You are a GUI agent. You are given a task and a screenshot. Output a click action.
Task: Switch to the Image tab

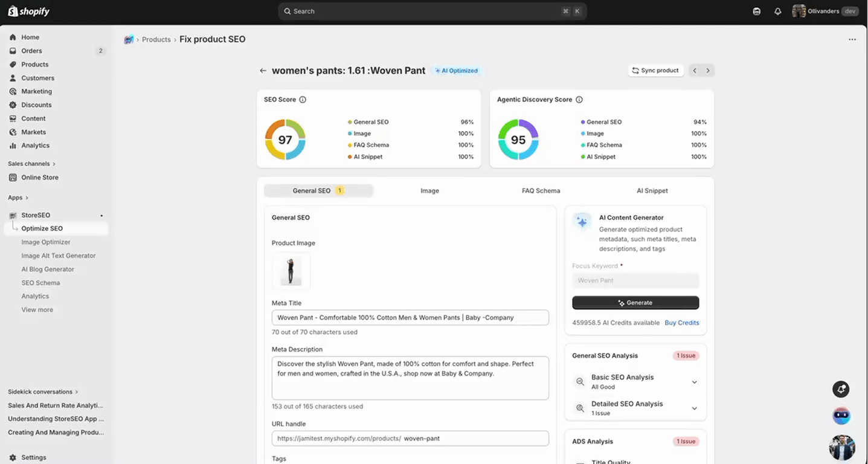point(429,190)
